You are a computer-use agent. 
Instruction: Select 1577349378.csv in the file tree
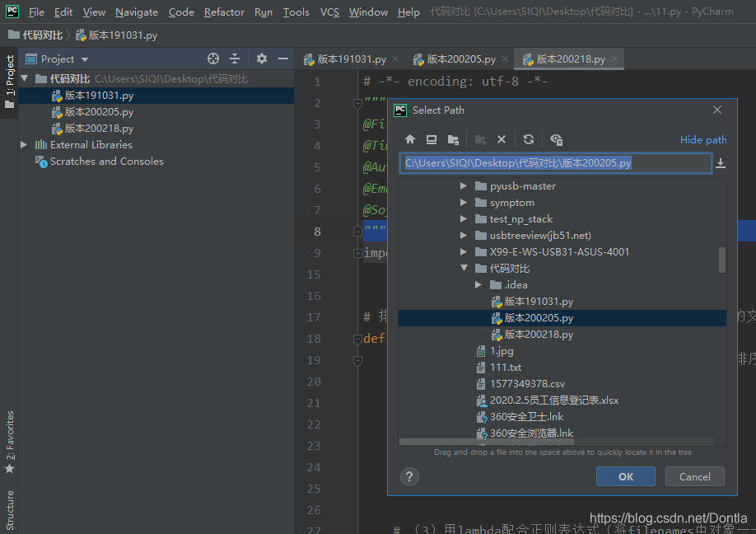point(527,383)
